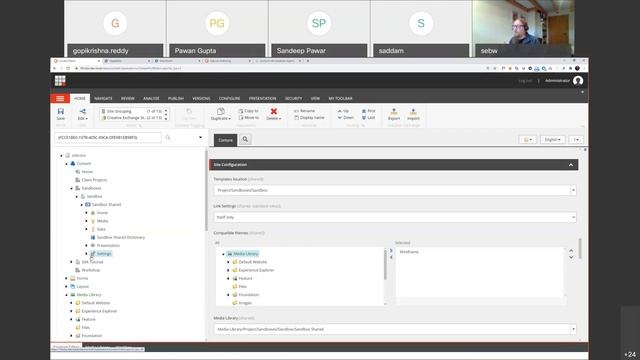Save the item with the Save icon
Screen dimensions: 640x360
tap(61, 114)
